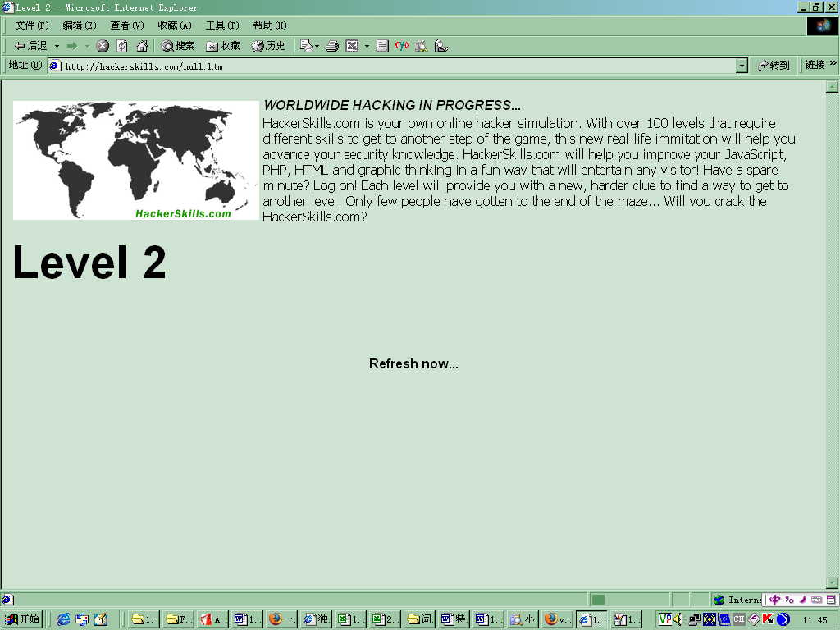Image resolution: width=840 pixels, height=630 pixels.
Task: Open the Favorites (收藏) toolbar button
Action: (223, 46)
